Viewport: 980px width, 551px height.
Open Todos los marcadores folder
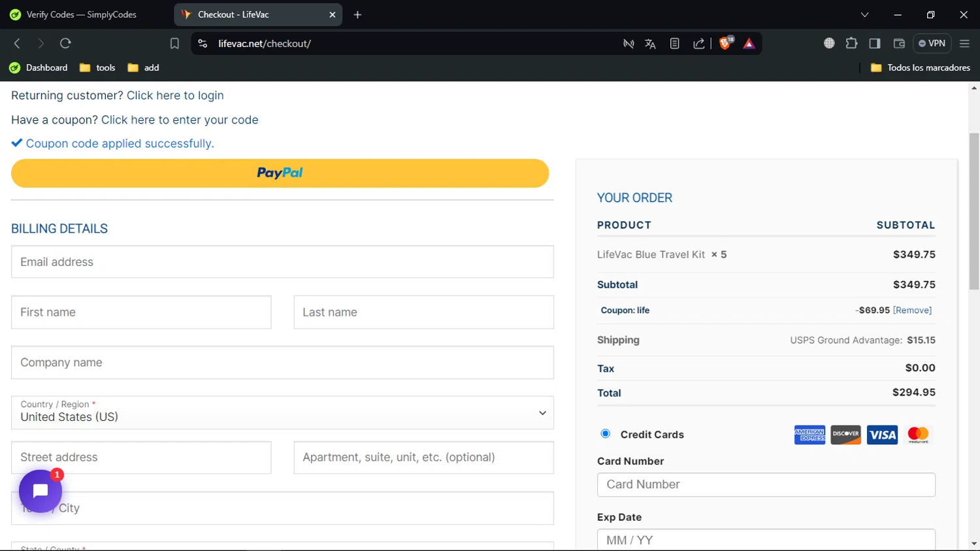[x=921, y=67]
